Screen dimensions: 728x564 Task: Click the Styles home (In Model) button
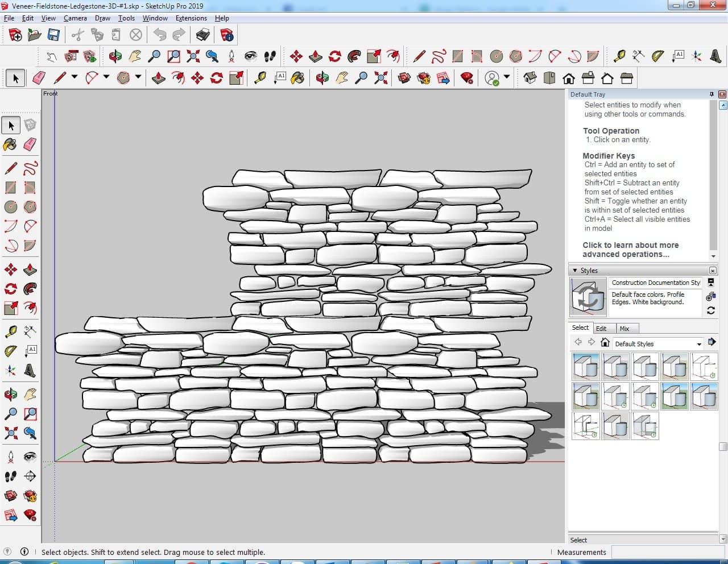pos(605,343)
